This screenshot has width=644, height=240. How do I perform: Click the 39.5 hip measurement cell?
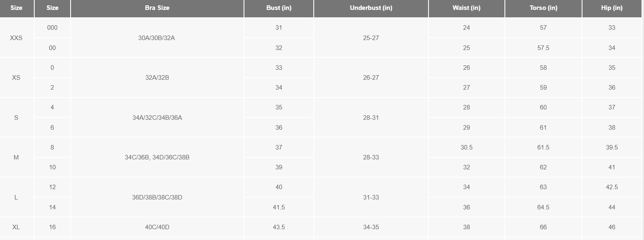coord(612,147)
